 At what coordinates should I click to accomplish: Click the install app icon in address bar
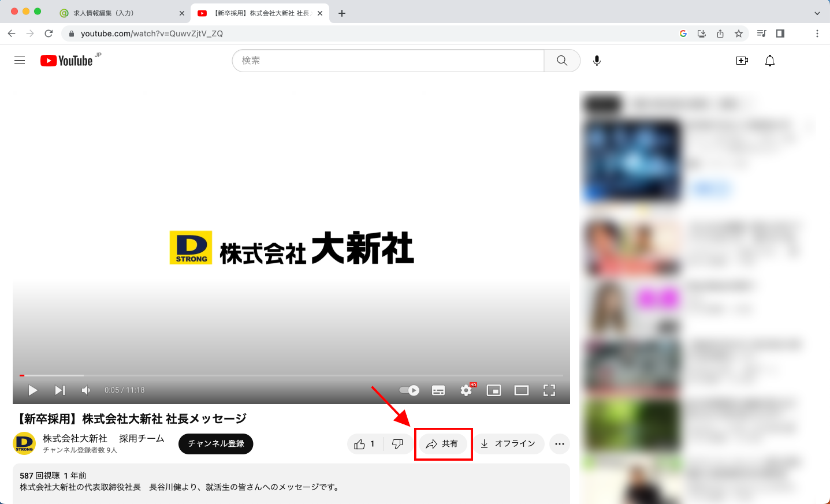coord(702,33)
